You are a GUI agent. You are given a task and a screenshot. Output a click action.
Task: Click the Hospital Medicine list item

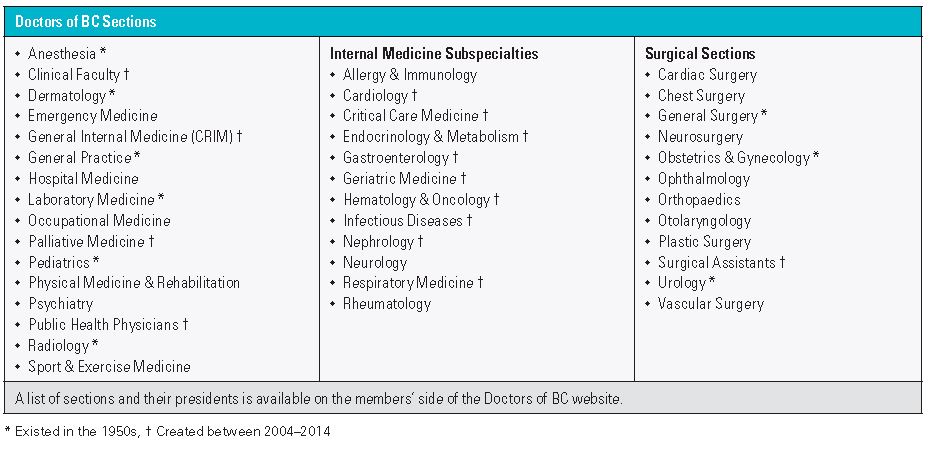(83, 179)
